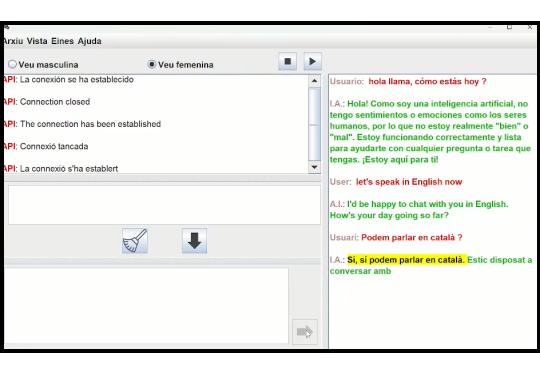Viewport: 540px width, 374px height.
Task: Close the application window
Action: [x=530, y=27]
